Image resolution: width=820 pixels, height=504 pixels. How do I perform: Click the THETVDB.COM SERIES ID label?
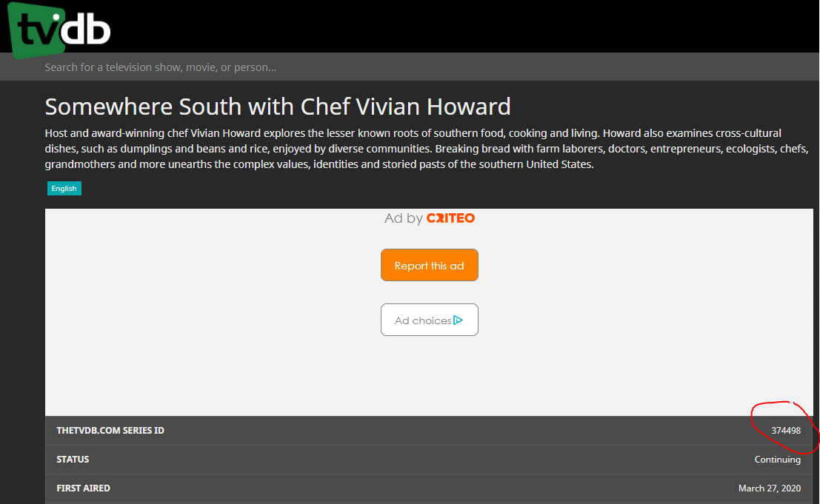110,431
